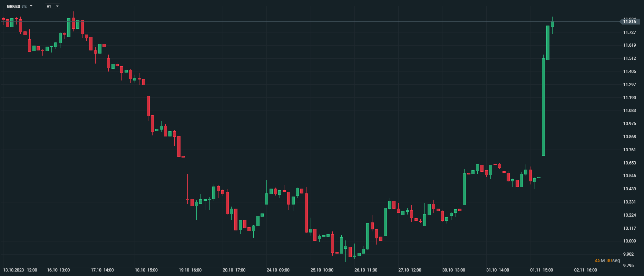The height and width of the screenshot is (276, 644).
Task: Click the 26.10 11:00 time label
Action: point(366,270)
